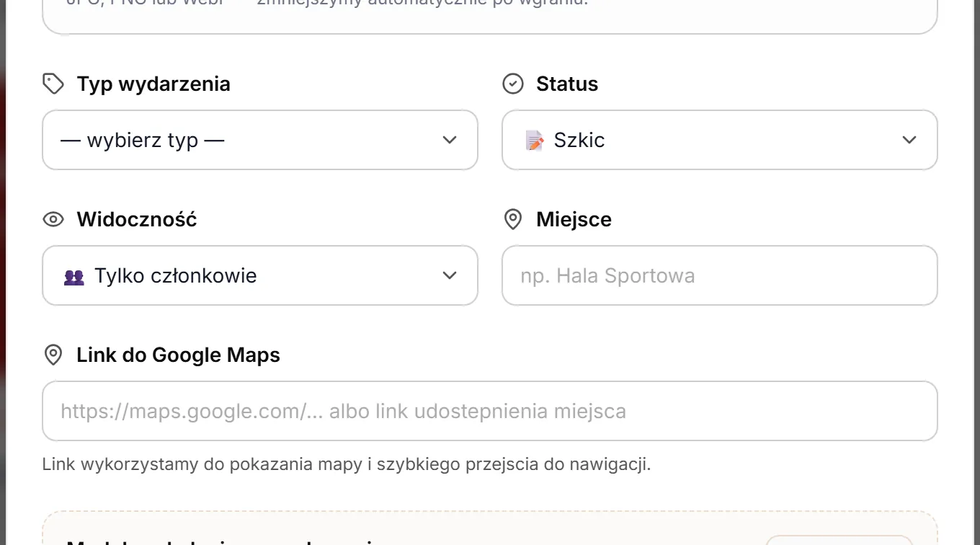Click the tag icon beside Typ wydarzenia
This screenshot has width=980, height=545.
53,84
